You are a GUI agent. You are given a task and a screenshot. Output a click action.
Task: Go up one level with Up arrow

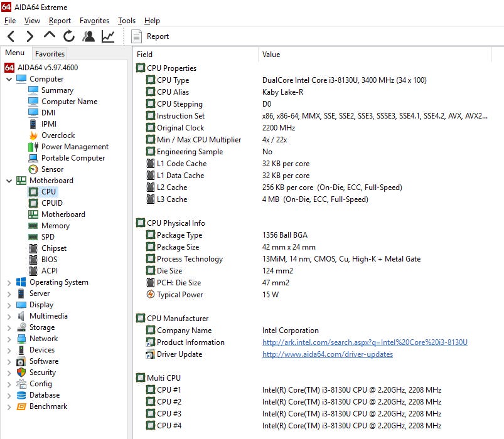(49, 36)
